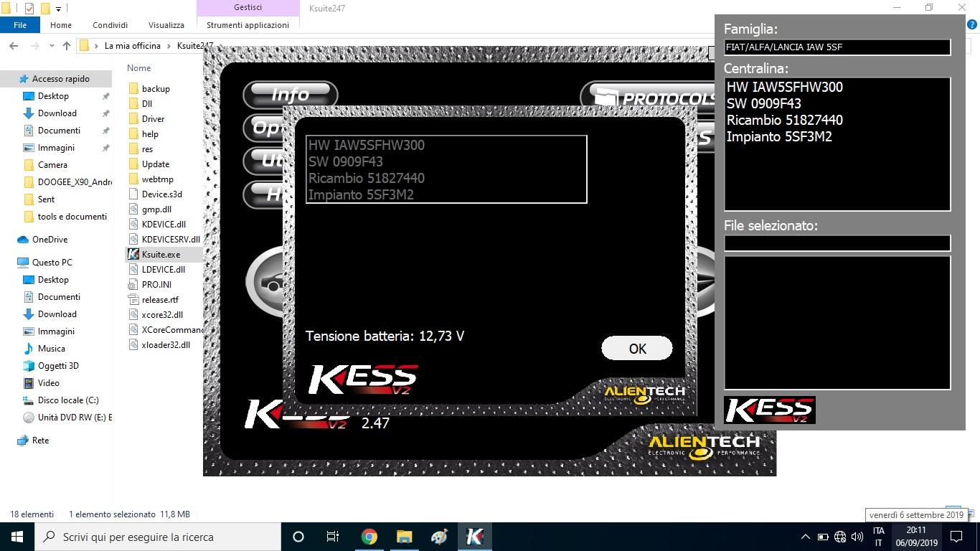Open Cortana circle icon on taskbar

(x=298, y=537)
